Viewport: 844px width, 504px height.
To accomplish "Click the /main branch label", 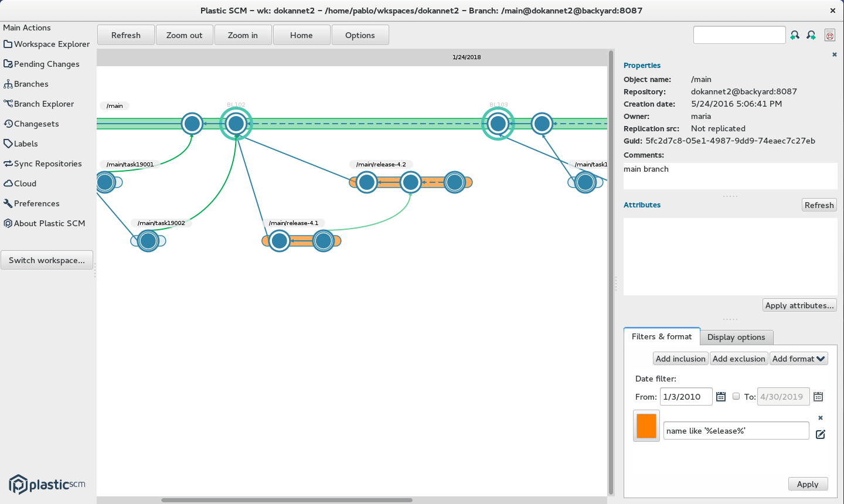I will (x=115, y=106).
